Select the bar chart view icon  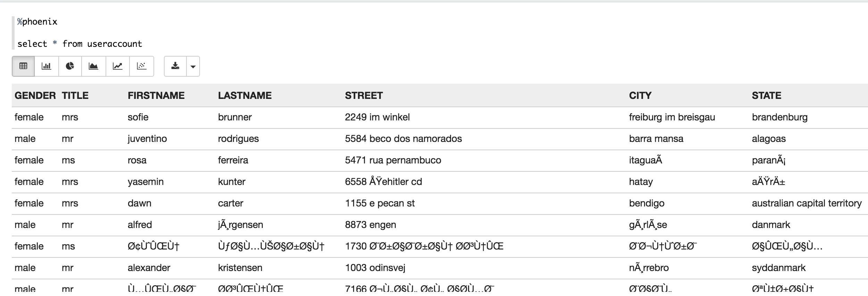(x=47, y=66)
